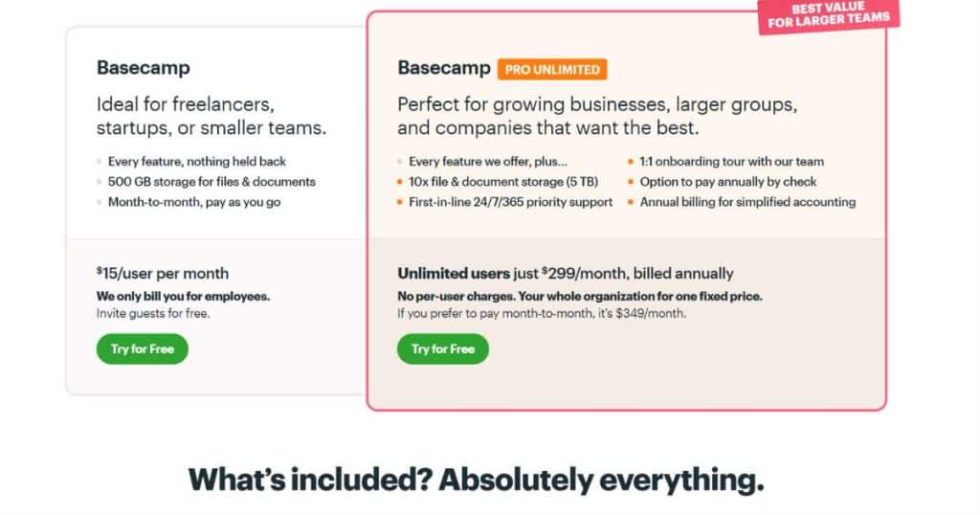Click the No per-user charges bold statement

[579, 296]
